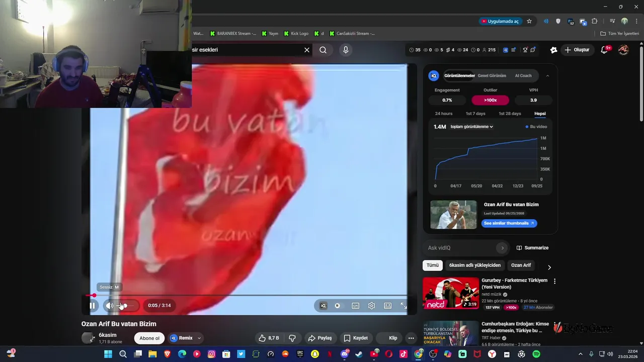Click the Ozan Arif thumbnail in vidIQ panel
Screen dimensions: 644x362
pos(453,215)
